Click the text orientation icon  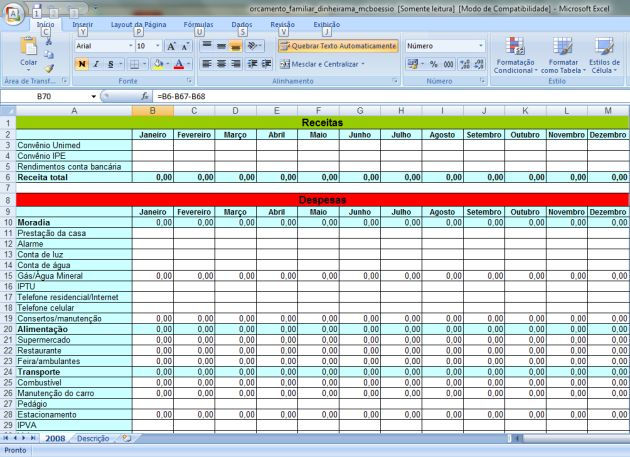click(253, 46)
